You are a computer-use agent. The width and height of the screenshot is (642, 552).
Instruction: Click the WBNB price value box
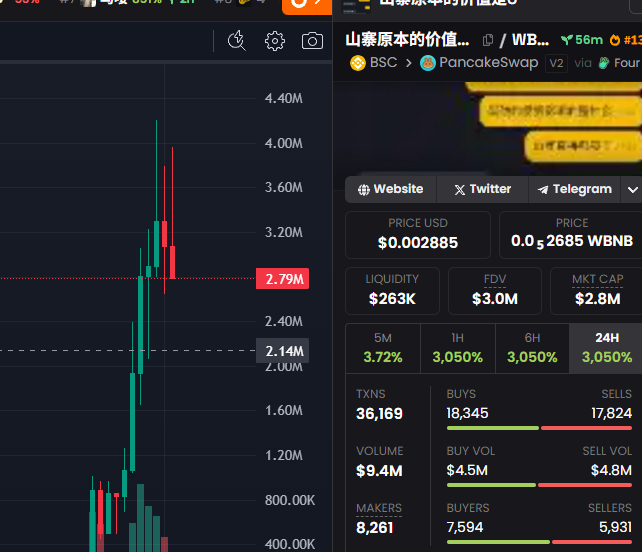(x=572, y=235)
